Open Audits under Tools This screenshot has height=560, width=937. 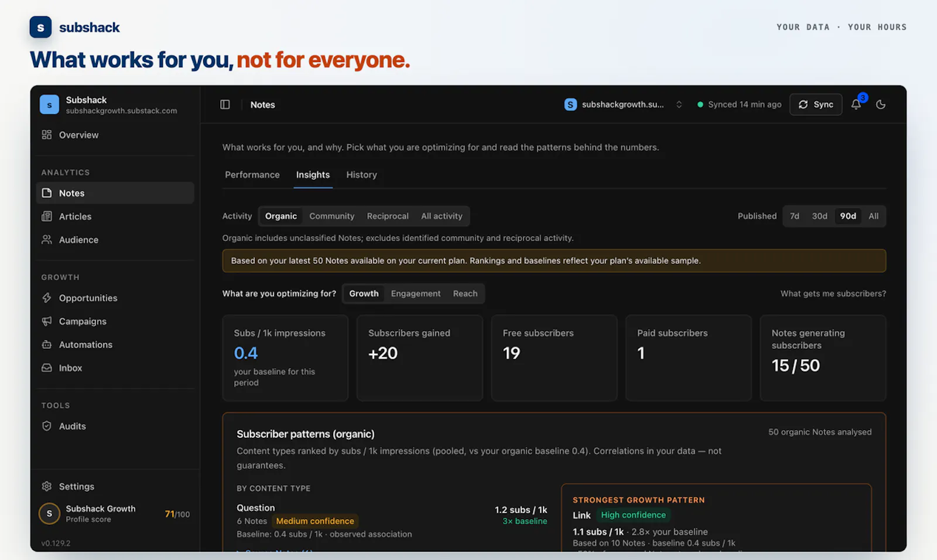pos(115,426)
